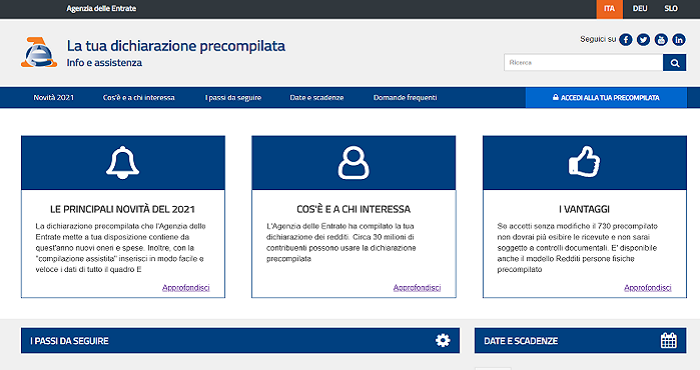700x370 pixels.
Task: Click the thumbs-up icon on I Vantaggi card
Action: [584, 162]
